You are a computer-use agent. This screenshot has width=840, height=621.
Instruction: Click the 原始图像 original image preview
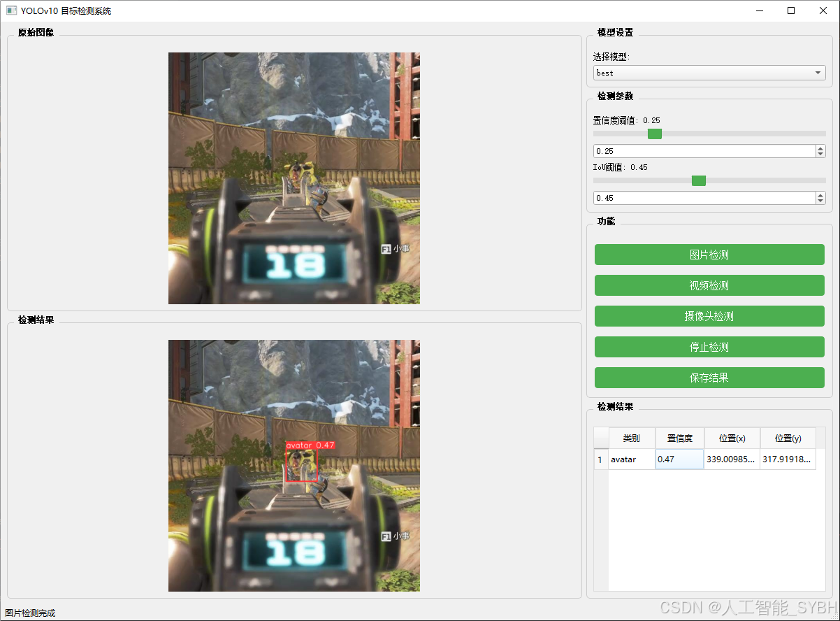pos(294,178)
